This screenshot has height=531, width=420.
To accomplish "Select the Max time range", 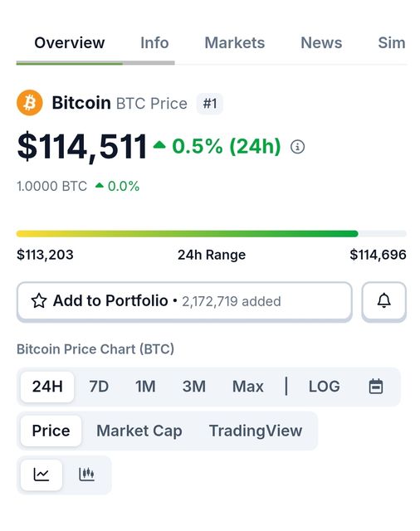I will 248,387.
